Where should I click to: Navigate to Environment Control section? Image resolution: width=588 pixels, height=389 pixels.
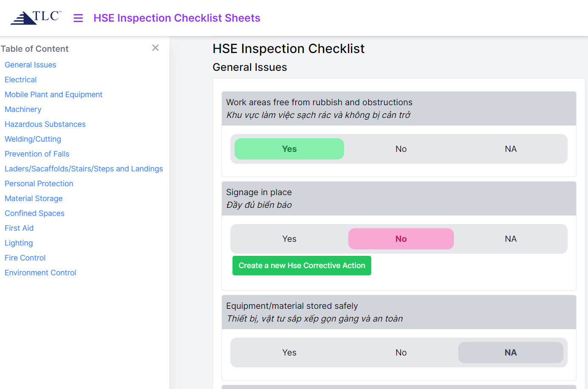(x=40, y=272)
